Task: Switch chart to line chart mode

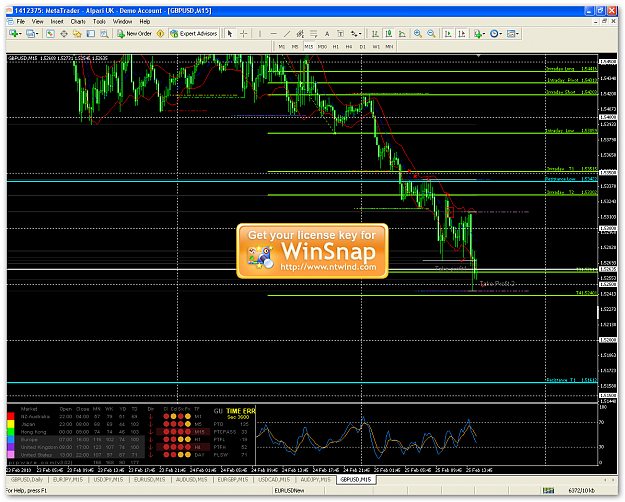Action: pos(402,34)
